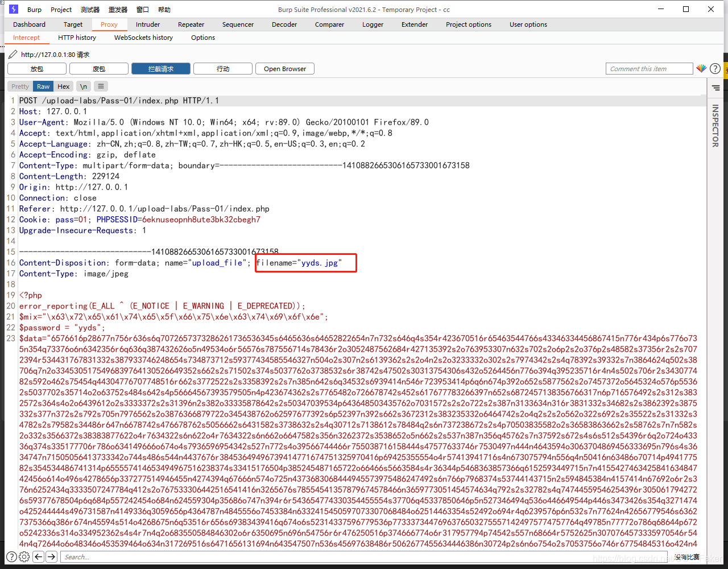Open the WebSockets history sub-tab
Viewport: 728px width, 569px height.
pos(143,38)
